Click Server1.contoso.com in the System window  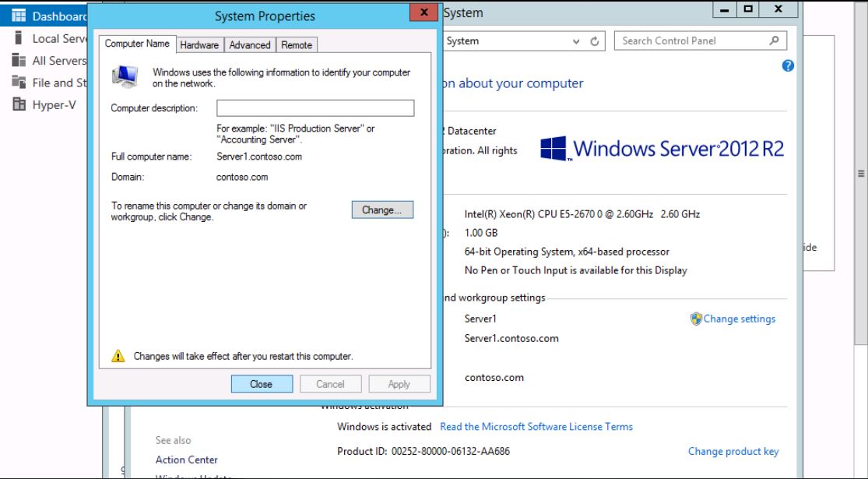point(511,338)
